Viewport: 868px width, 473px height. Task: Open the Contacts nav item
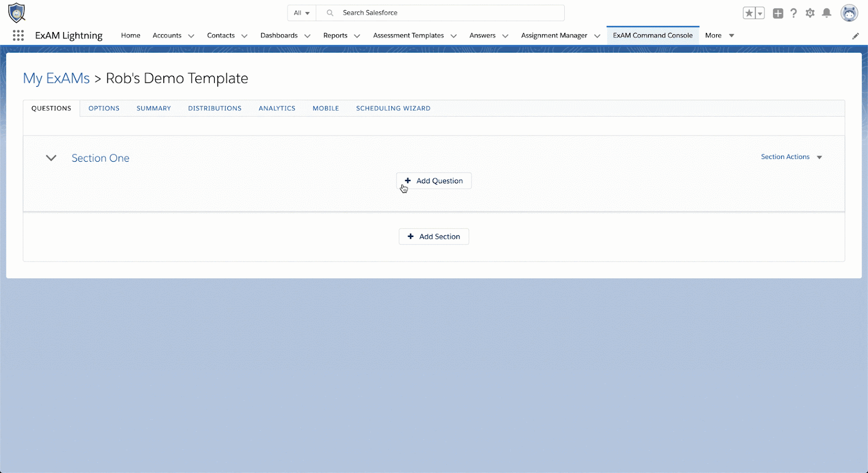point(221,35)
